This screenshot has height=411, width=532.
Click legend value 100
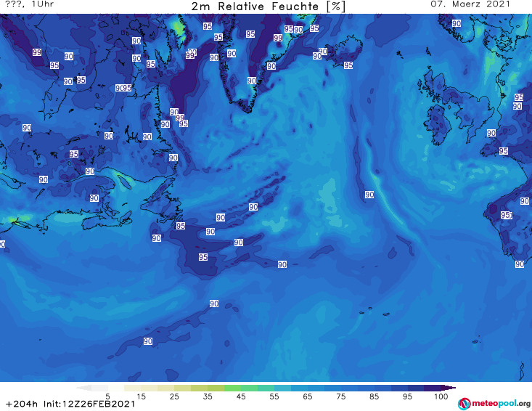[x=441, y=396]
